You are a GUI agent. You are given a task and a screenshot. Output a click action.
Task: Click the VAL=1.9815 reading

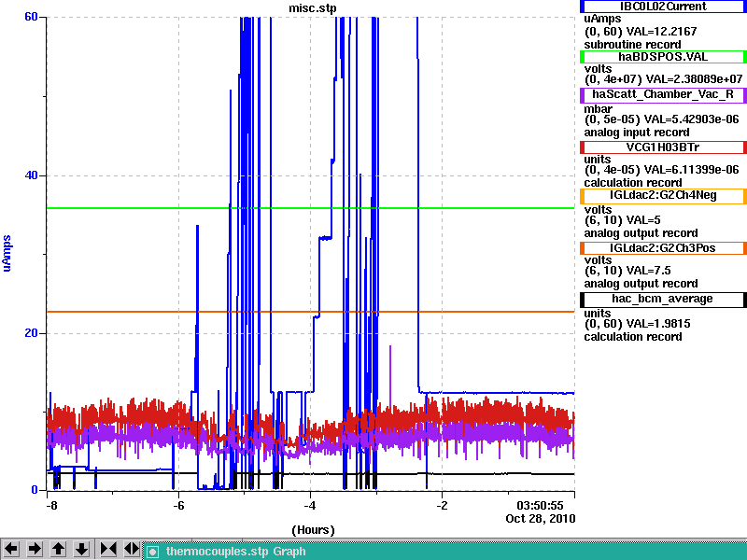658,324
